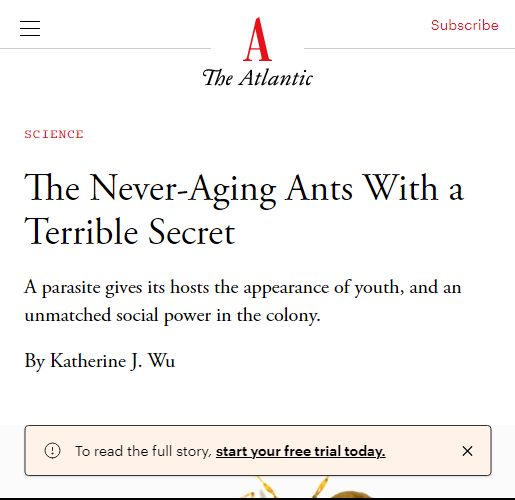
Task: Click the Subscribe link
Action: (465, 25)
